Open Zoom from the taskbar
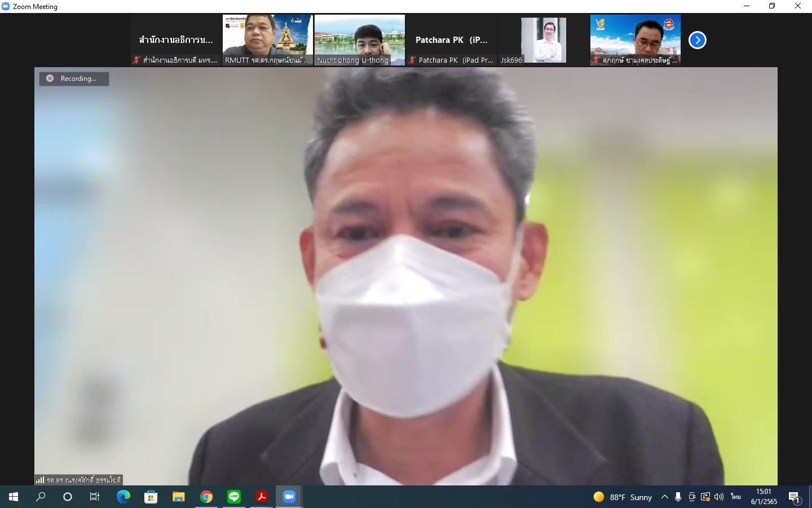The image size is (812, 508). click(289, 497)
